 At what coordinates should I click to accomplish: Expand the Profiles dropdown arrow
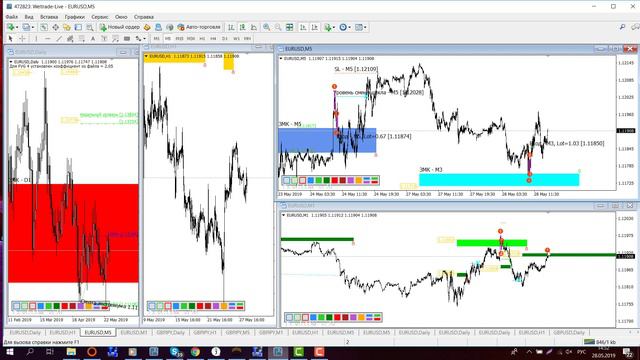tap(33, 27)
